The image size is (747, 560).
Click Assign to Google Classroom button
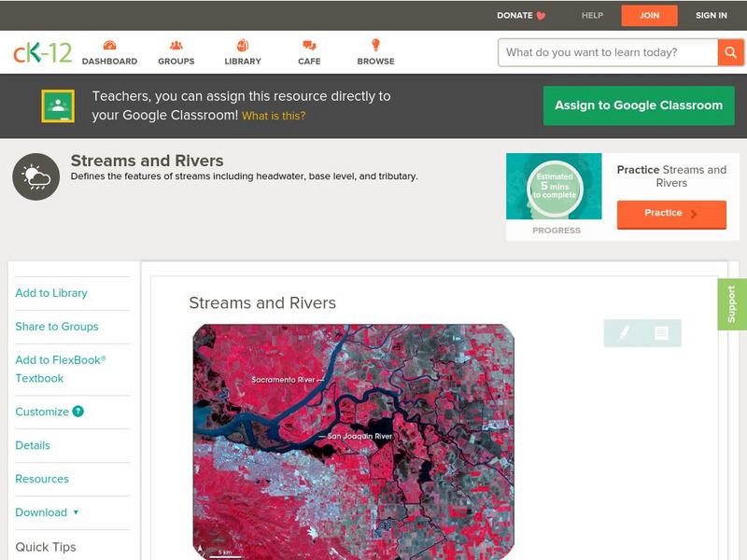639,105
